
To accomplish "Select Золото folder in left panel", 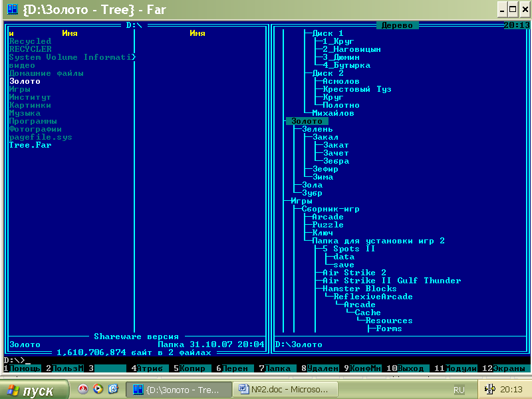I will [25, 81].
